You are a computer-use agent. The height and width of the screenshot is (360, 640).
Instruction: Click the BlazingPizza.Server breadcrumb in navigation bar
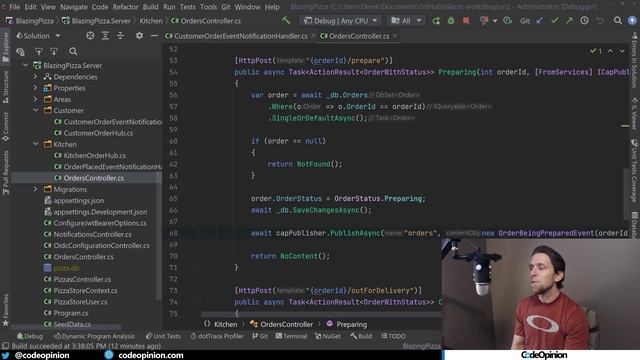coord(96,21)
